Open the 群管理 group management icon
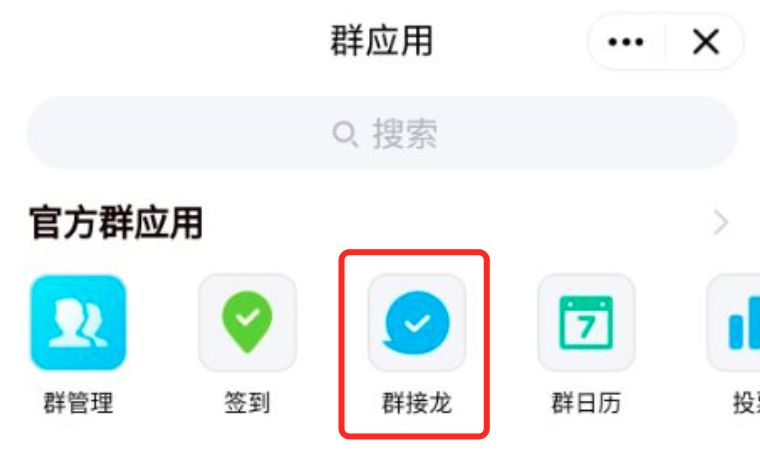The width and height of the screenshot is (760, 460). coord(78,322)
